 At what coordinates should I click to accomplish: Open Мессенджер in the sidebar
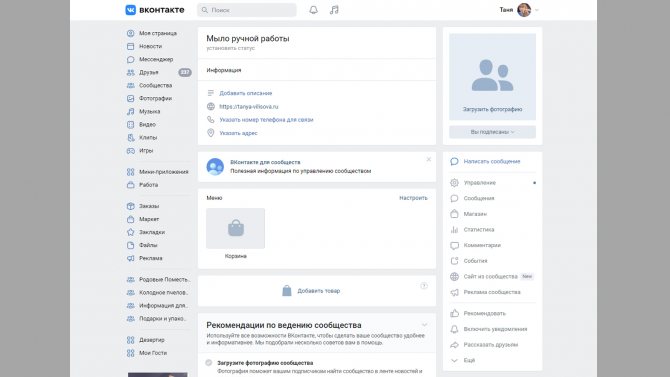tap(156, 59)
